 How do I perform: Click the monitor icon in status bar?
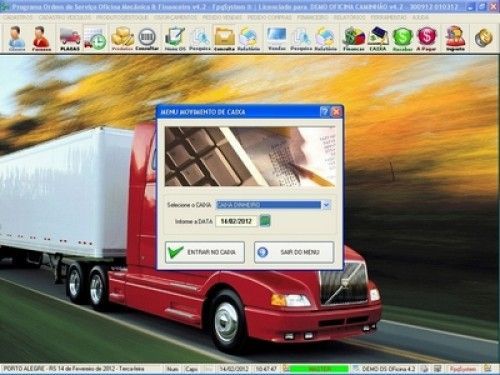(437, 369)
